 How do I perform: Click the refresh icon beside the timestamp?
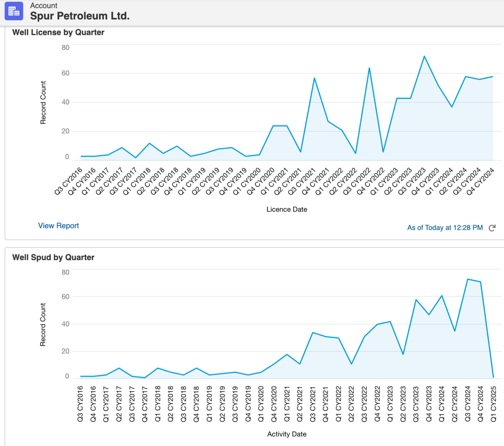(x=492, y=227)
